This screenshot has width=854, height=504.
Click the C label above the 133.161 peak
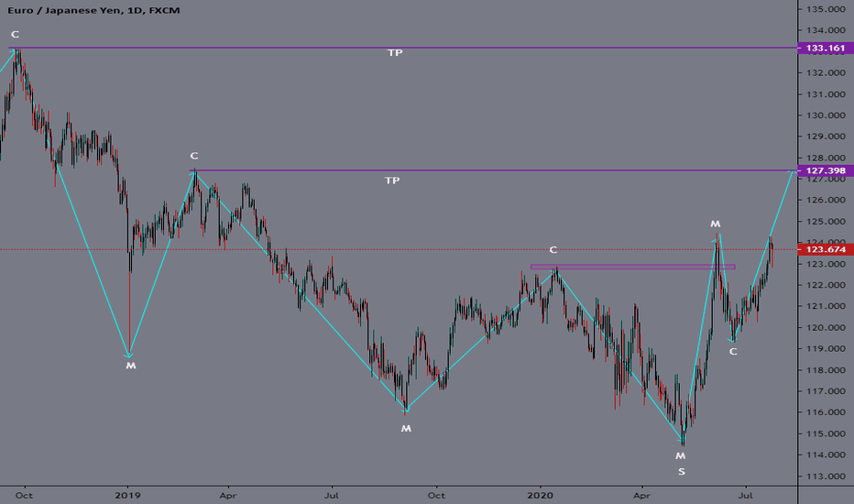point(15,34)
